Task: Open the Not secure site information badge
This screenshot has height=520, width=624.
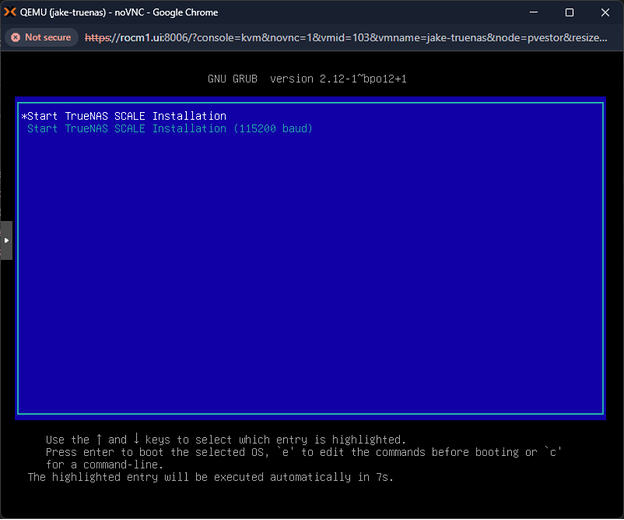Action: coord(41,37)
